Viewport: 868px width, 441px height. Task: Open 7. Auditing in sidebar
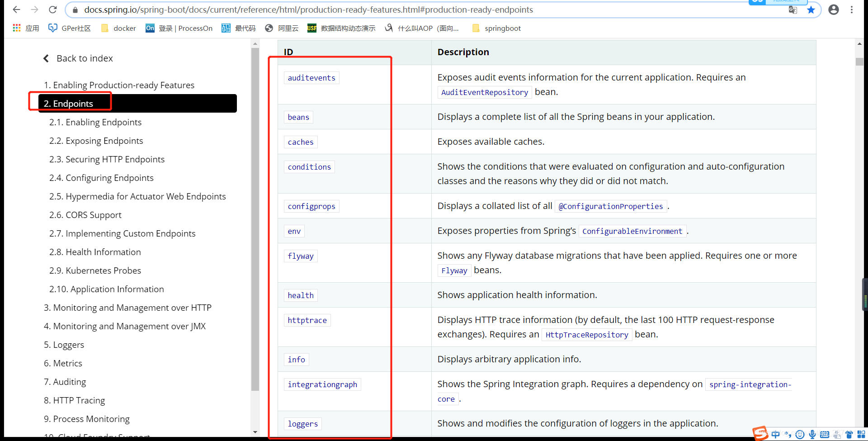(x=65, y=382)
